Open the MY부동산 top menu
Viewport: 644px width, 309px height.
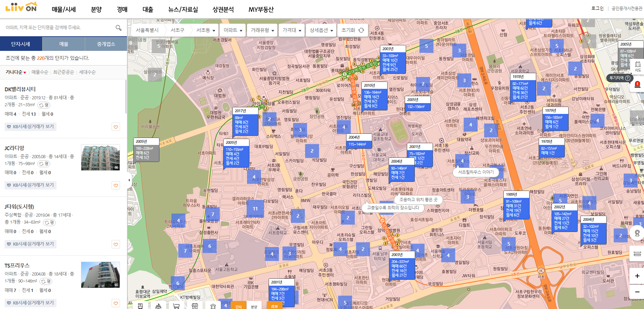[x=261, y=9]
